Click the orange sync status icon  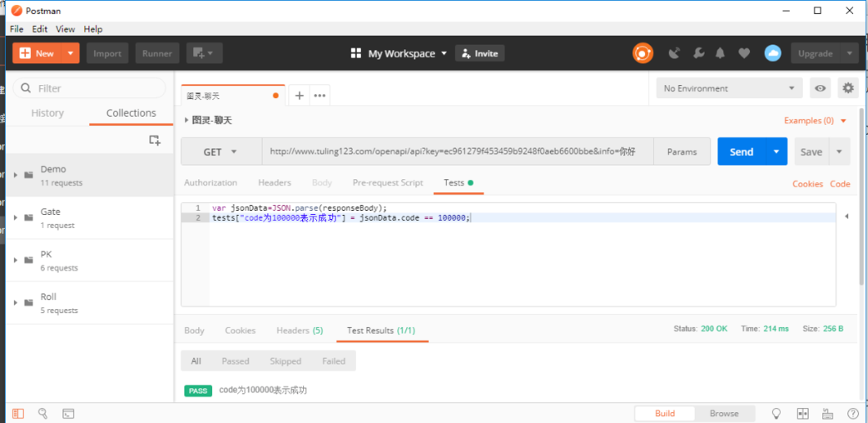642,53
